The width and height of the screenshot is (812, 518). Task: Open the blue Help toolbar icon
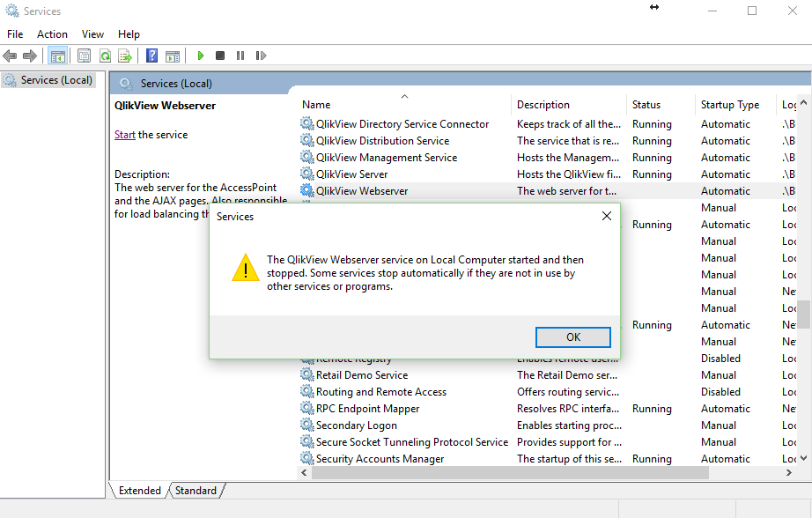(x=151, y=55)
